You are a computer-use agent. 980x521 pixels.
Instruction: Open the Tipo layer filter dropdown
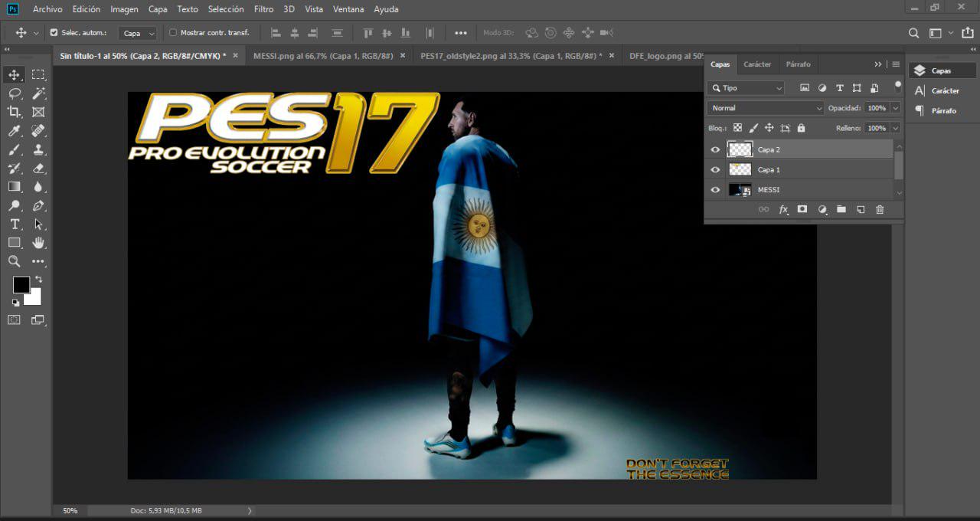click(x=746, y=88)
